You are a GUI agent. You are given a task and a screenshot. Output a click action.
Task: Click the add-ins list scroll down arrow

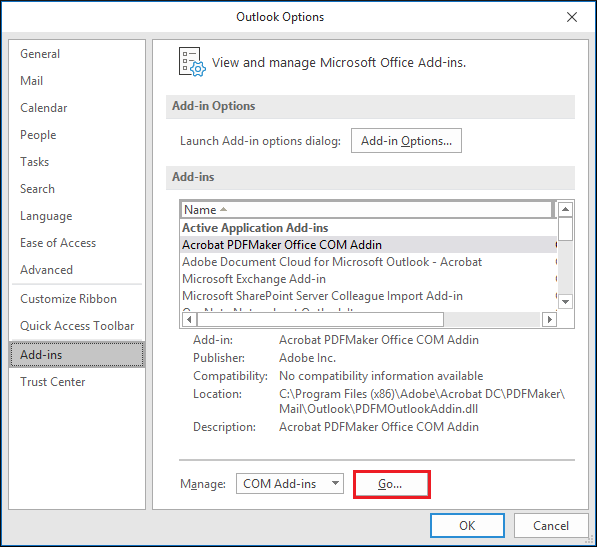(565, 301)
